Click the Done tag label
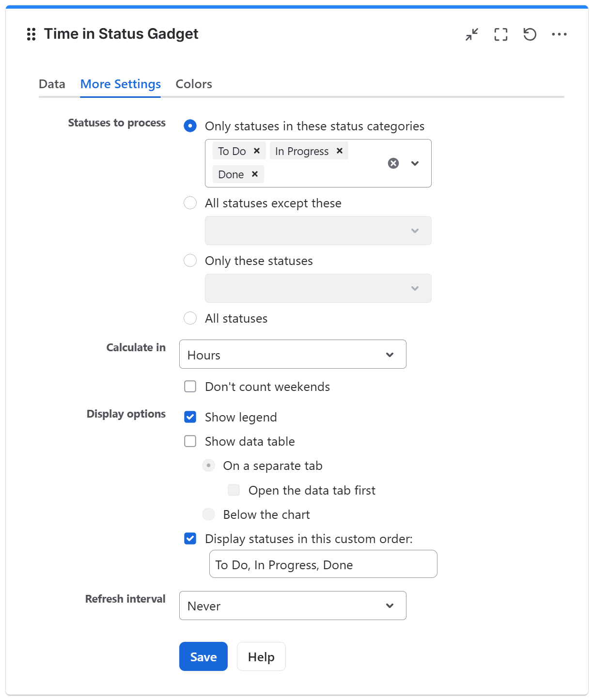Screen dimensions: 593x700 tap(231, 174)
